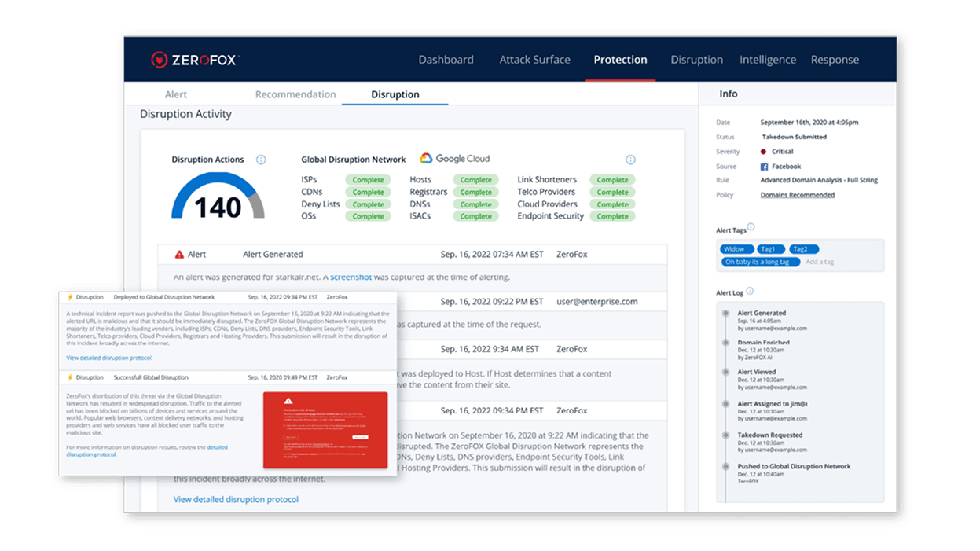Click the Alert Log info icon
This screenshot has width=980, height=551.
(x=750, y=292)
